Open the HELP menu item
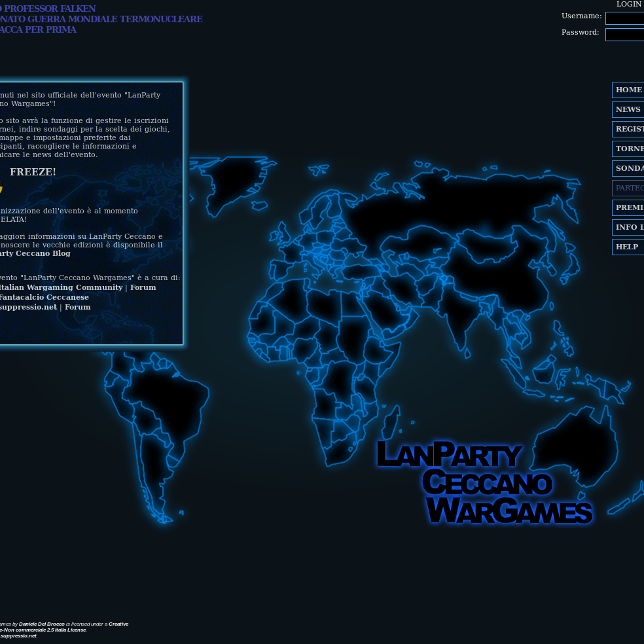The height and width of the screenshot is (644, 644). tap(628, 247)
